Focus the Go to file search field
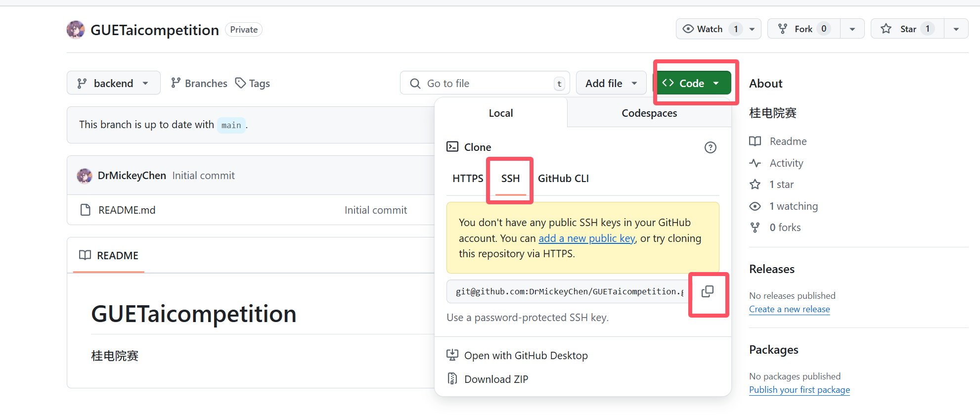 (x=485, y=83)
